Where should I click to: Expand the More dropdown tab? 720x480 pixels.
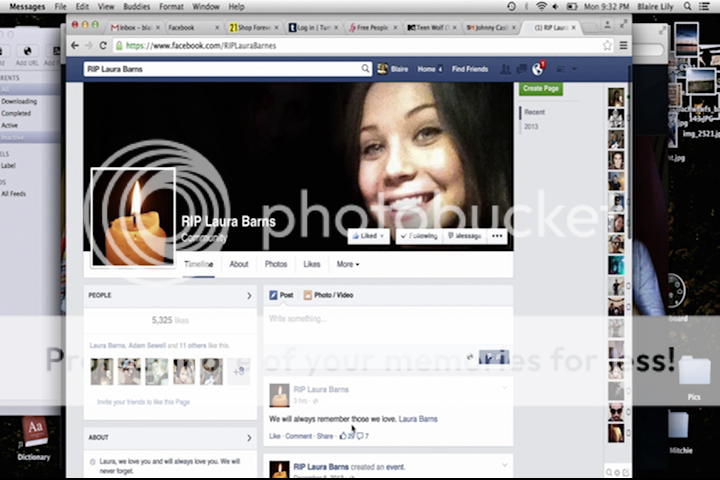[347, 264]
